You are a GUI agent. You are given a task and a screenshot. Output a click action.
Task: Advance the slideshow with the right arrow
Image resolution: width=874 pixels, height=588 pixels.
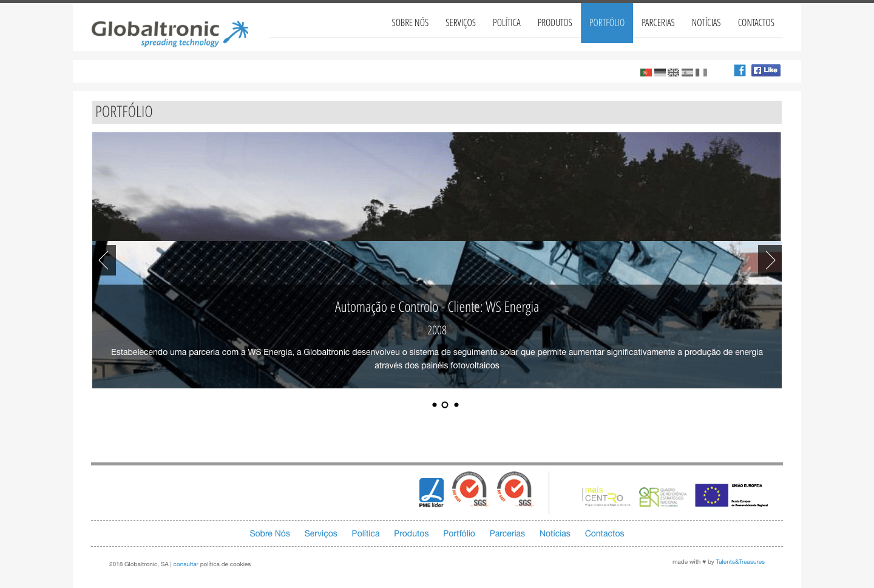pos(770,260)
